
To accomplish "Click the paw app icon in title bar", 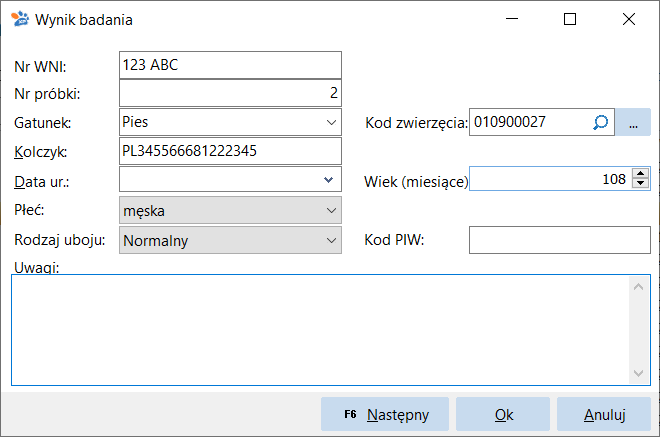I will (x=19, y=19).
